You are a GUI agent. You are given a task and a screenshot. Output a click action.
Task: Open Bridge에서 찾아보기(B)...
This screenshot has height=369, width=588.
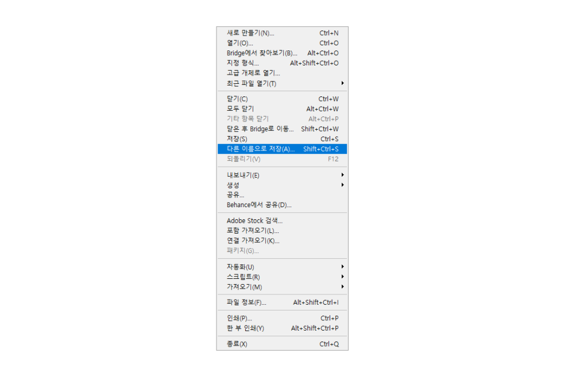[x=282, y=53]
